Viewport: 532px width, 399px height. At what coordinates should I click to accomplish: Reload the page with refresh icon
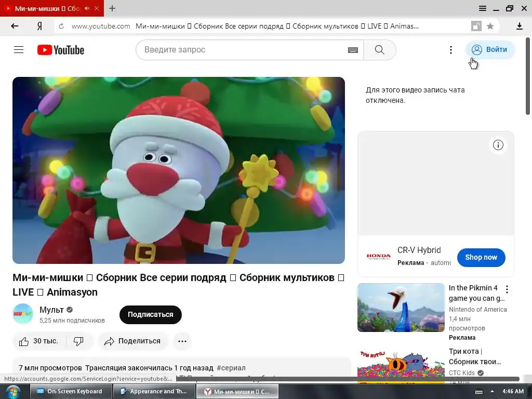click(61, 26)
